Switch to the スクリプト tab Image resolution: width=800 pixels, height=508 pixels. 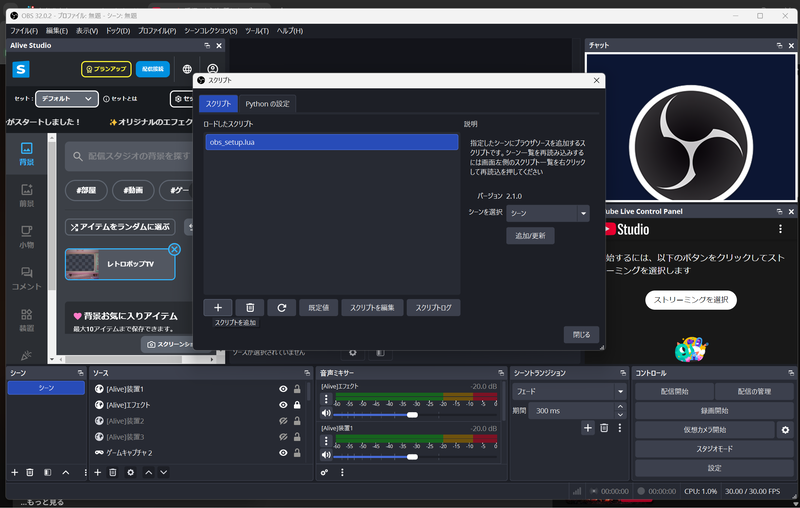coord(218,104)
